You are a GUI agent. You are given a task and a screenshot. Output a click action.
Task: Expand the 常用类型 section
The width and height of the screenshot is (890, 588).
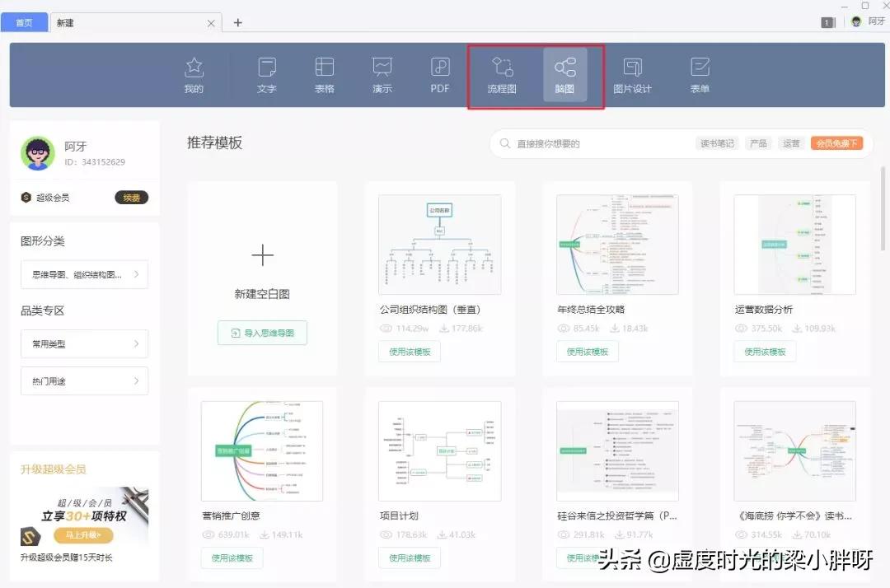pyautogui.click(x=85, y=343)
